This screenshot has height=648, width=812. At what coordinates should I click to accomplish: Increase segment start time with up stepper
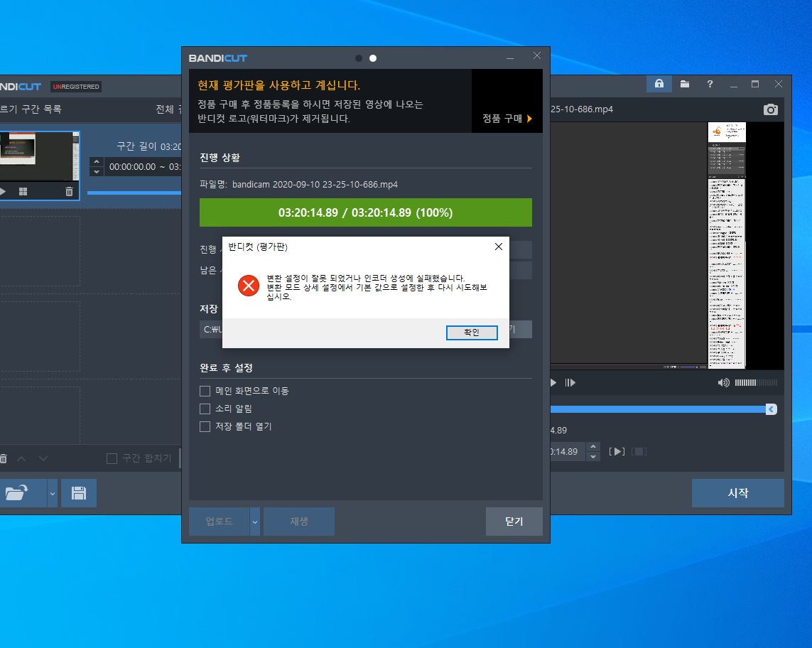[x=97, y=161]
